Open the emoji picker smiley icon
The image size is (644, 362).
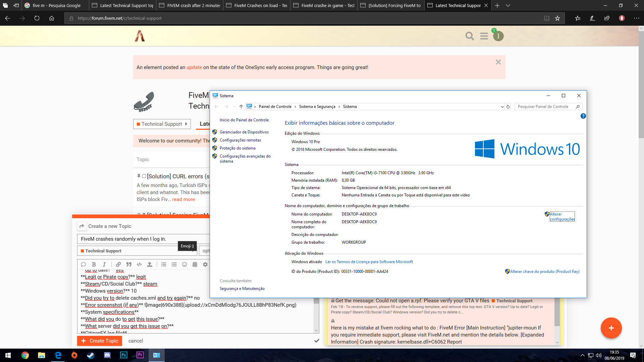184,264
